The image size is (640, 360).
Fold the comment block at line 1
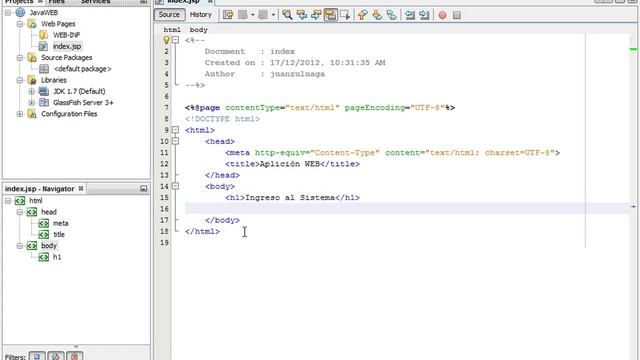(x=175, y=40)
